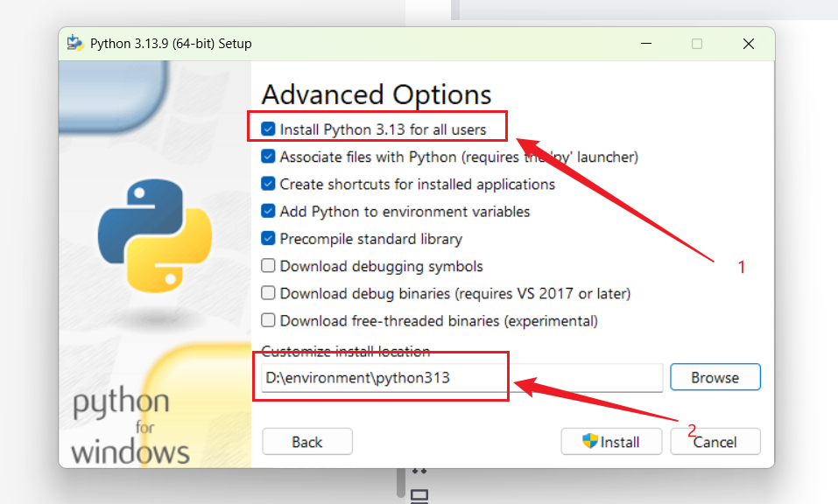Close the Python Setup window
The width and height of the screenshot is (838, 504).
click(748, 44)
